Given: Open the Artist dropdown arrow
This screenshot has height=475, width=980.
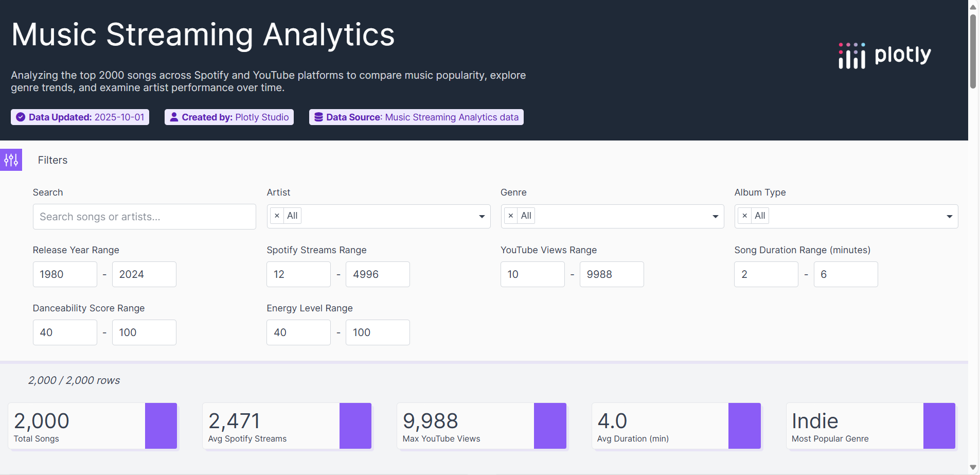Looking at the screenshot, I should 482,217.
